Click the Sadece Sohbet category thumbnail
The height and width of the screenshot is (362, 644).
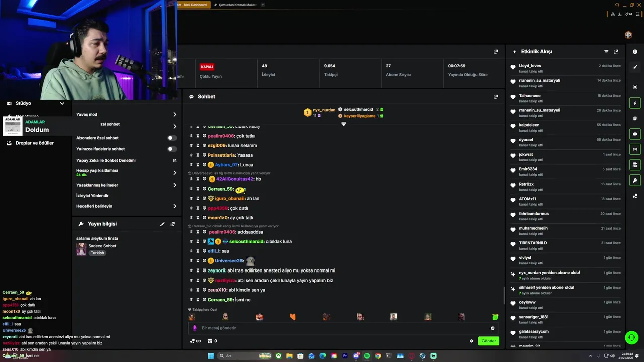[81, 250]
